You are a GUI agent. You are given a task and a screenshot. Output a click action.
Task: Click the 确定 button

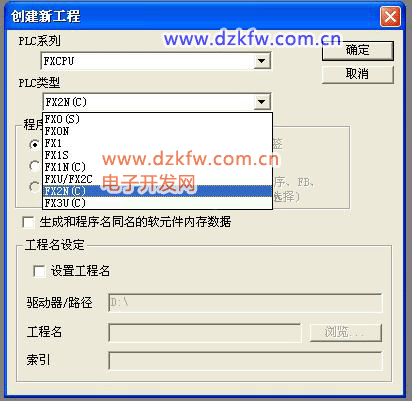(358, 50)
